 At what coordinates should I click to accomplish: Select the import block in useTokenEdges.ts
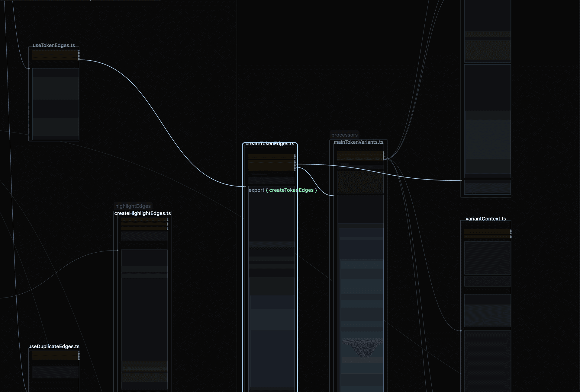click(x=55, y=56)
